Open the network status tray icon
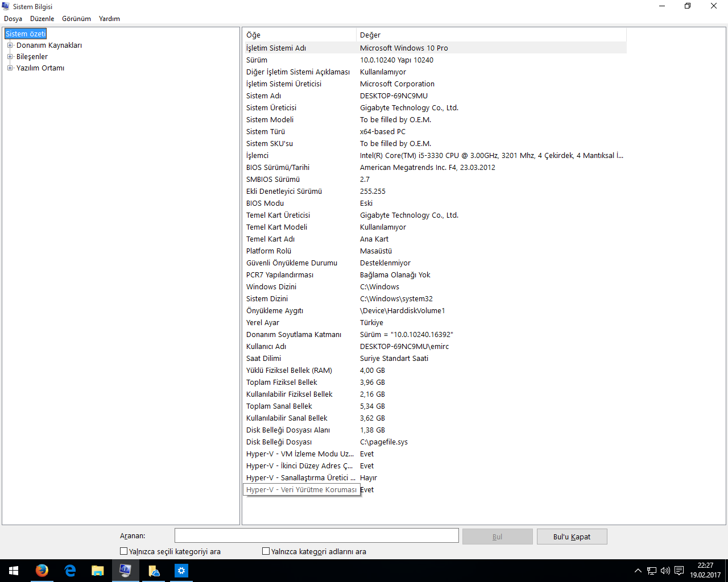The height and width of the screenshot is (582, 728). (652, 571)
